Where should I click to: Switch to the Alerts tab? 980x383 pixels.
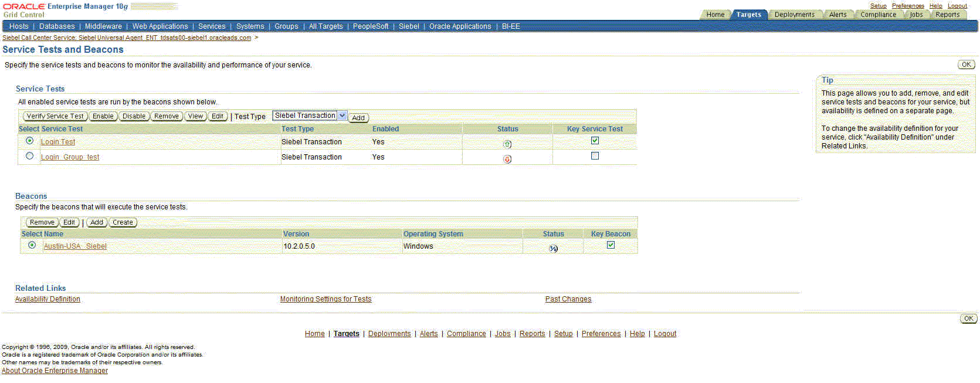coord(837,15)
